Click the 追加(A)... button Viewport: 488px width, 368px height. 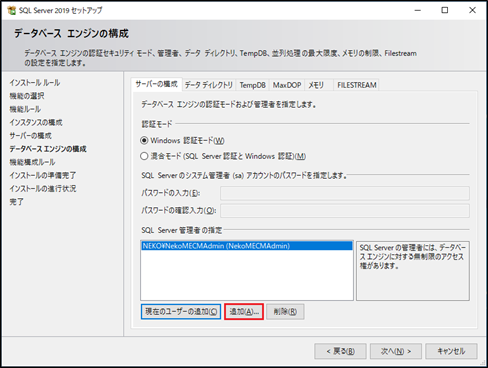pos(244,312)
